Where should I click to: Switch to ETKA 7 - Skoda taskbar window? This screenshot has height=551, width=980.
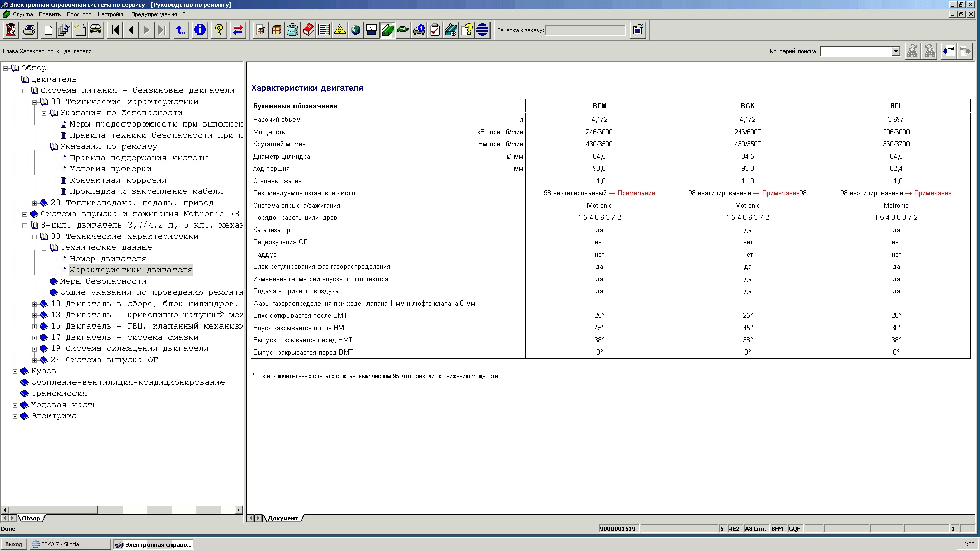70,544
